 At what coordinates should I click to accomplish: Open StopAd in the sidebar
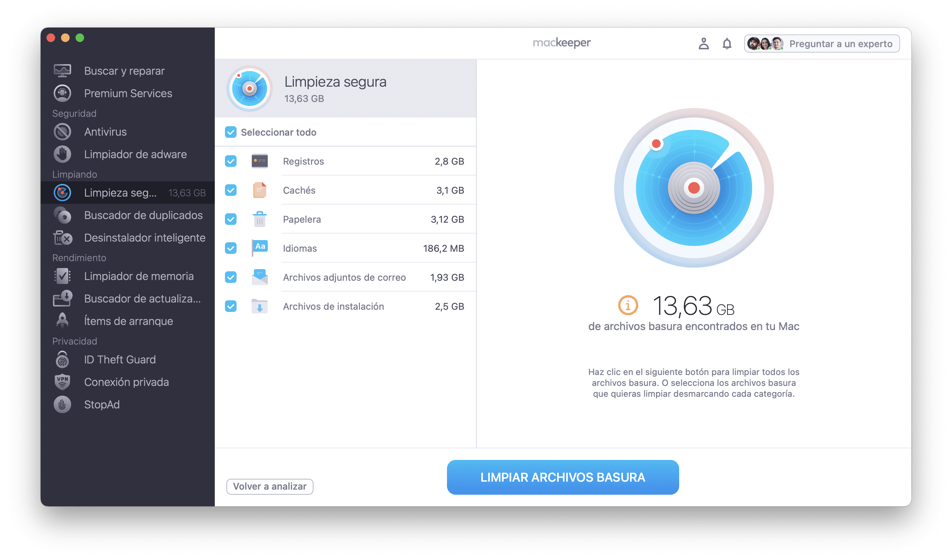pyautogui.click(x=128, y=404)
